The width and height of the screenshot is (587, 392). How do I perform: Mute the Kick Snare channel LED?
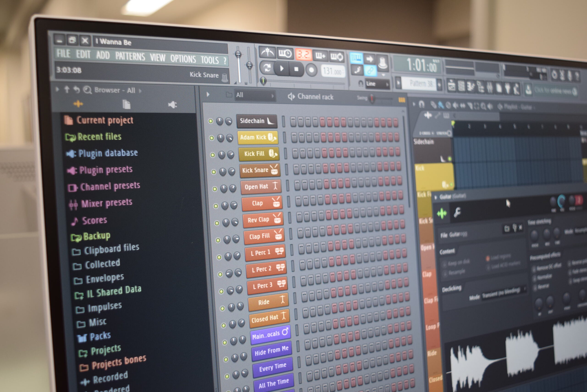[214, 172]
